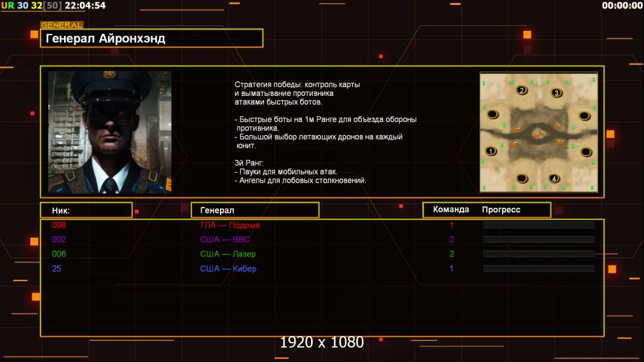Image resolution: width=644 pixels, height=362 pixels.
Task: Click General Ironhand's portrait
Action: tap(110, 132)
